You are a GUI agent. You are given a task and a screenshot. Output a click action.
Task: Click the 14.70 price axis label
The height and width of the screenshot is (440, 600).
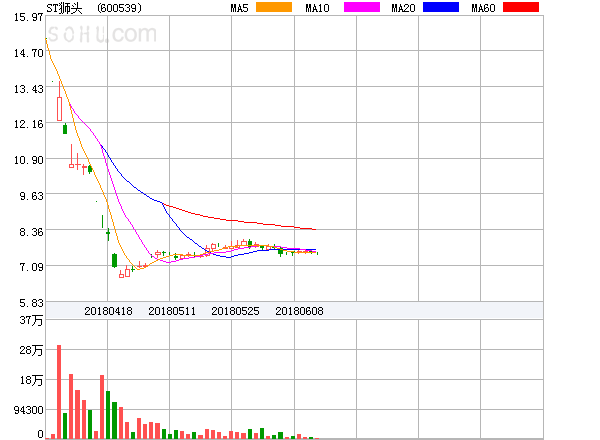(x=28, y=53)
